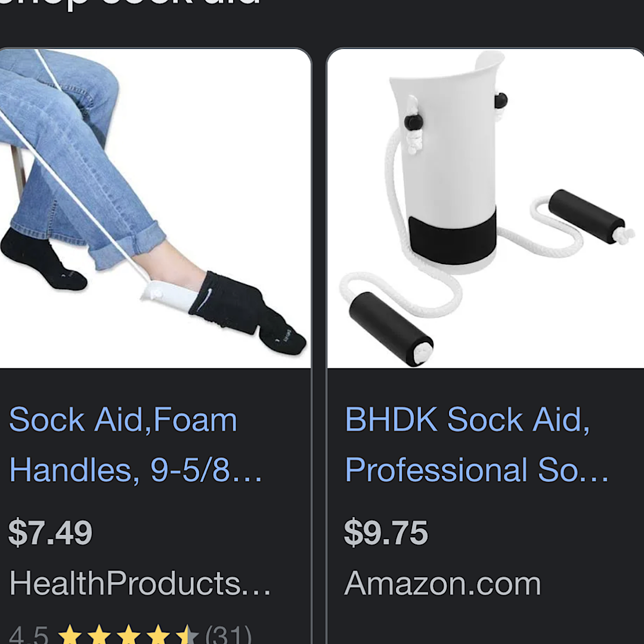Open the HealthProducts seller name
The image size is (644, 644).
(x=140, y=583)
